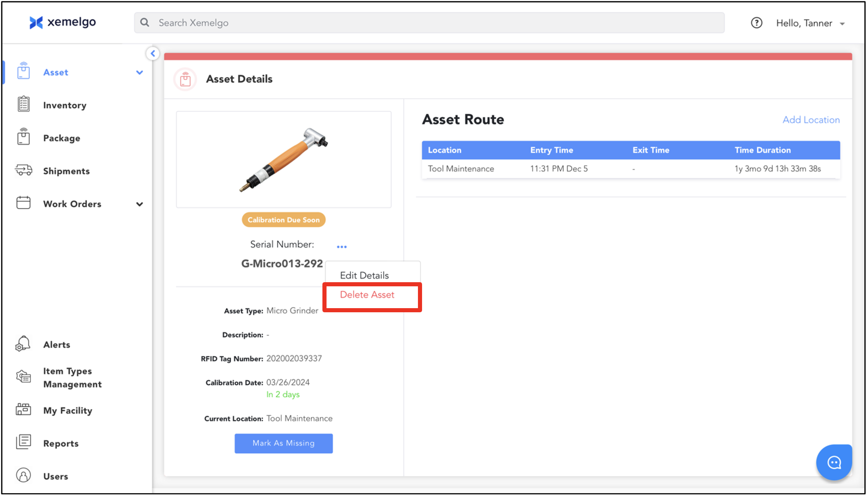Image resolution: width=868 pixels, height=496 pixels.
Task: Open the Reports icon in sidebar
Action: tap(23, 442)
